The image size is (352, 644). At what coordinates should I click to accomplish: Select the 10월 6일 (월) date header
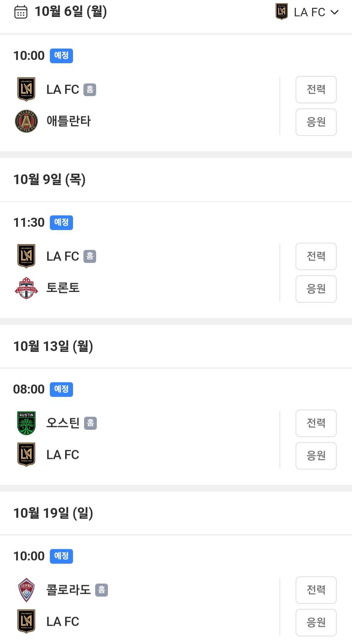click(71, 12)
